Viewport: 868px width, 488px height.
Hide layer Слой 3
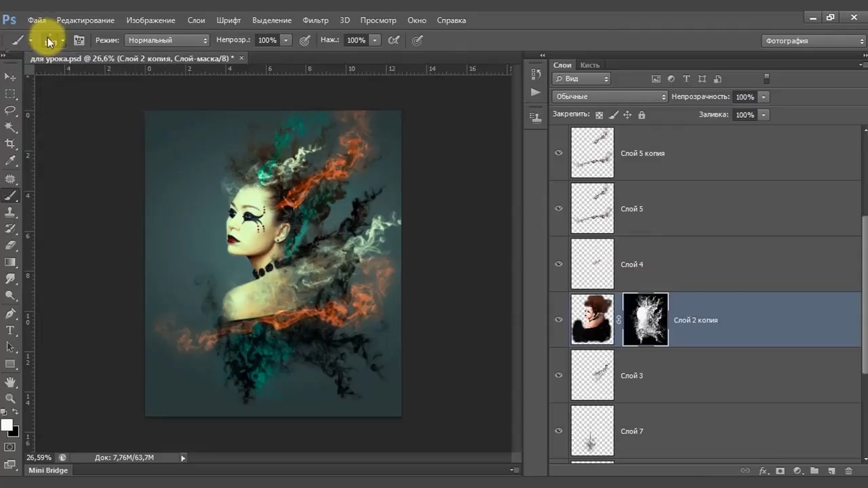click(559, 375)
